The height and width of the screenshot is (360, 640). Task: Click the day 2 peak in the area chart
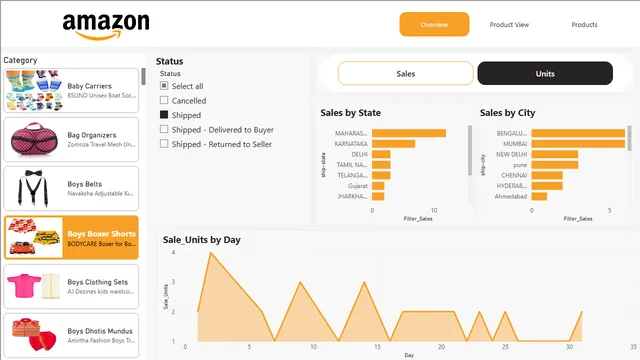coord(211,253)
